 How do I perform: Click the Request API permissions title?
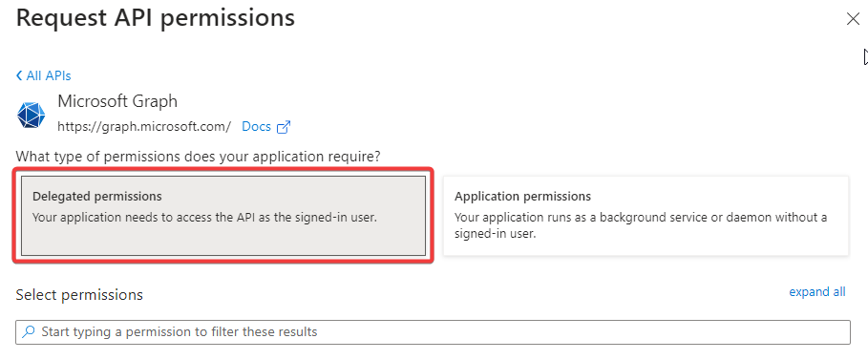156,18
